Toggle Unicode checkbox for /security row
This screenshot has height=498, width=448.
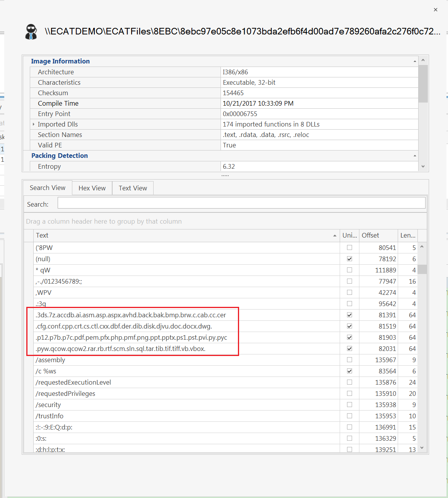(350, 405)
